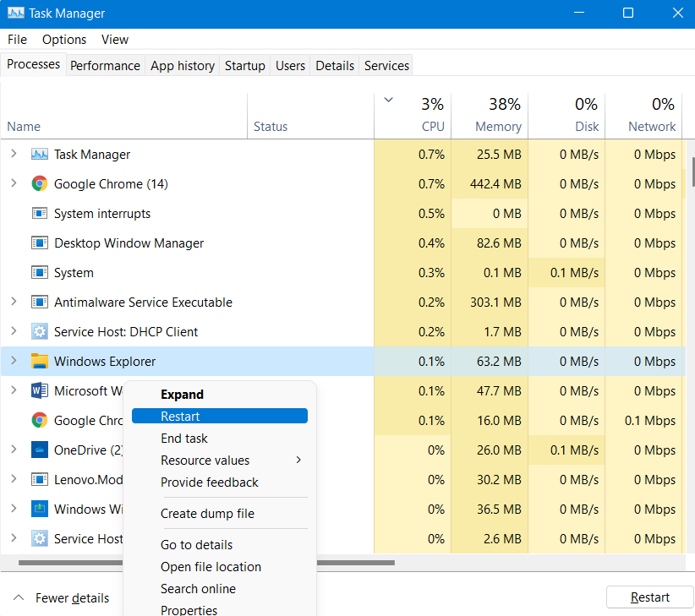Image resolution: width=695 pixels, height=616 pixels.
Task: Click the System interrupts process icon
Action: pyautogui.click(x=39, y=214)
